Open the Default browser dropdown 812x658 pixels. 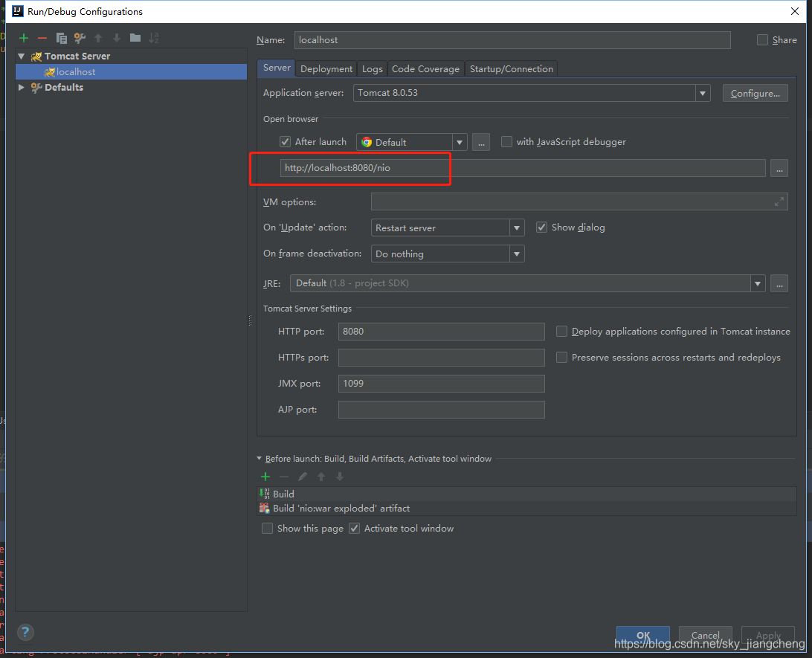tap(460, 142)
